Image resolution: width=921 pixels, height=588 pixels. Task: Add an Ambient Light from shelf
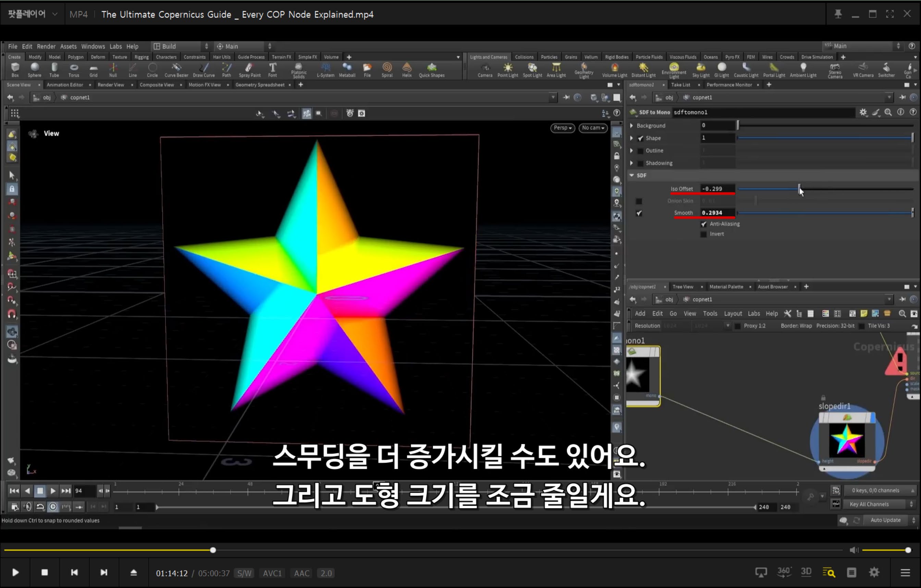pos(803,70)
